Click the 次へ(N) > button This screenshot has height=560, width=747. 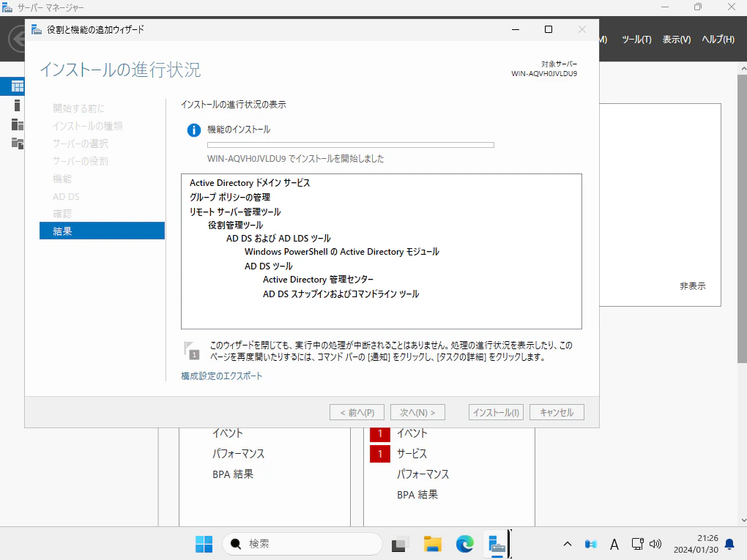point(417,412)
